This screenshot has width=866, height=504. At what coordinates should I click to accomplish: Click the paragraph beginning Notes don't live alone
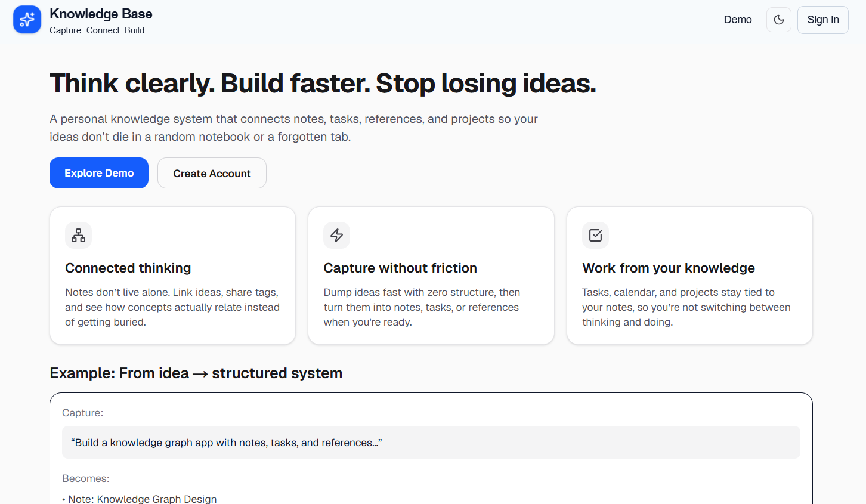point(172,307)
